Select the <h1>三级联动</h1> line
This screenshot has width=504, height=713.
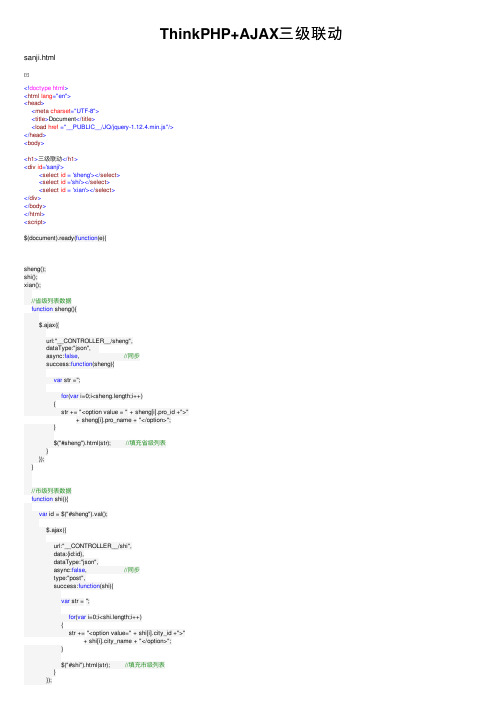(x=51, y=159)
